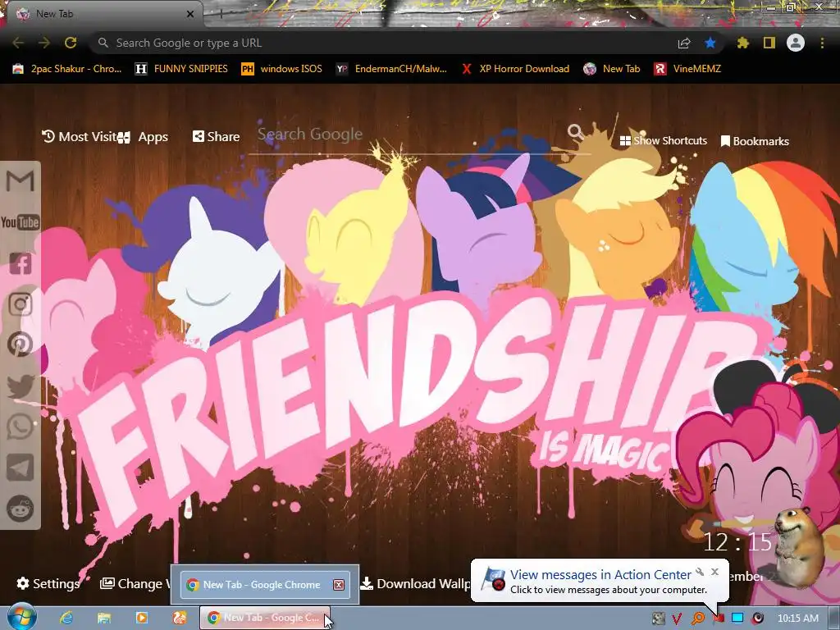
Task: Click the Search Google box on page
Action: (x=410, y=135)
